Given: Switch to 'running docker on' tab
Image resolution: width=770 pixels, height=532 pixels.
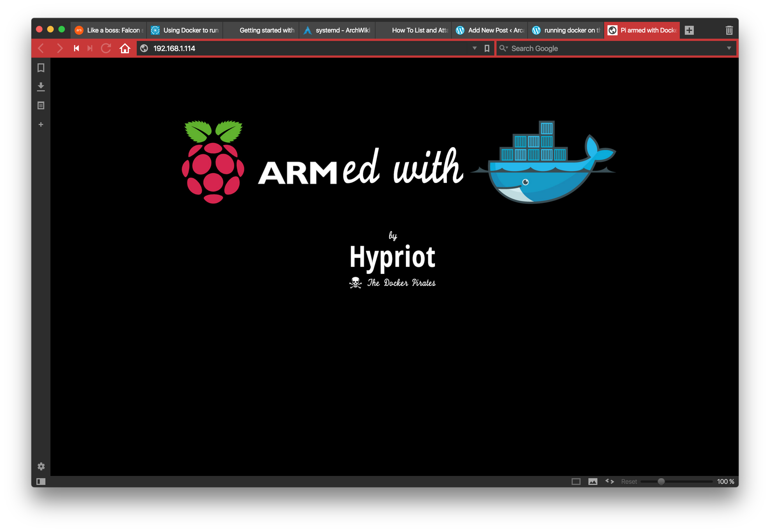Looking at the screenshot, I should (x=566, y=30).
